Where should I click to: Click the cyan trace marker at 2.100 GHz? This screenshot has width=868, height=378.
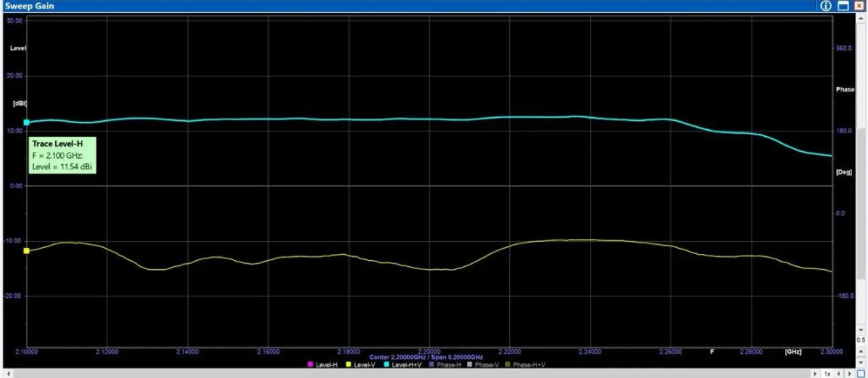[26, 122]
